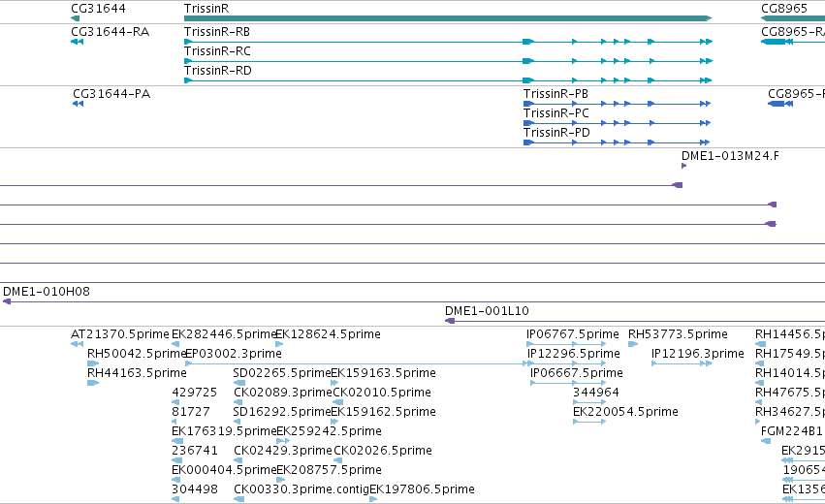Select transcript TrissinR-RC label

tap(217, 51)
